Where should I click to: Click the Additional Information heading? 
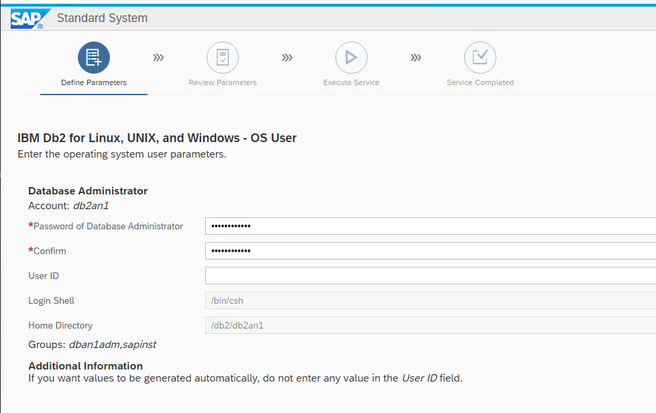pyautogui.click(x=85, y=366)
